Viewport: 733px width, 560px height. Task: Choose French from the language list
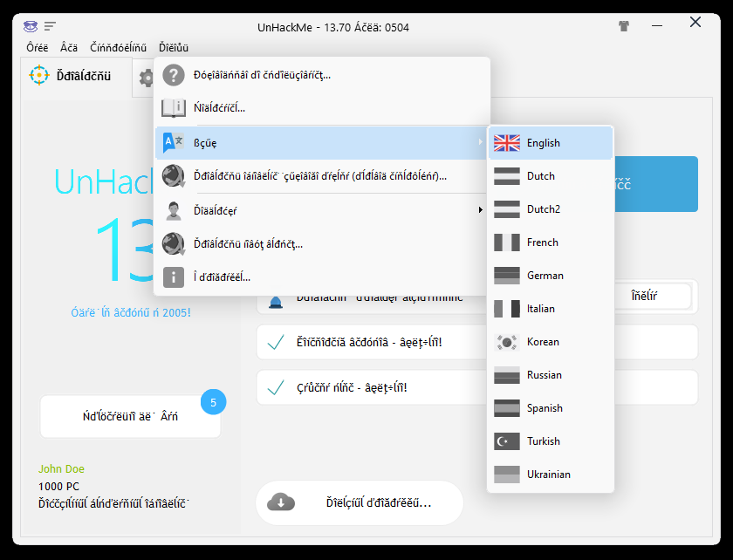(551, 242)
